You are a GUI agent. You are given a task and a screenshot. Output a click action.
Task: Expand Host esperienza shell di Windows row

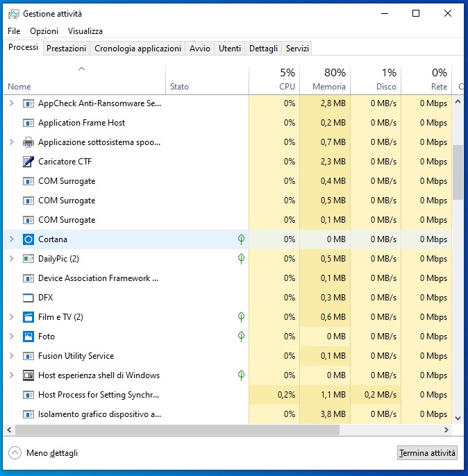12,375
